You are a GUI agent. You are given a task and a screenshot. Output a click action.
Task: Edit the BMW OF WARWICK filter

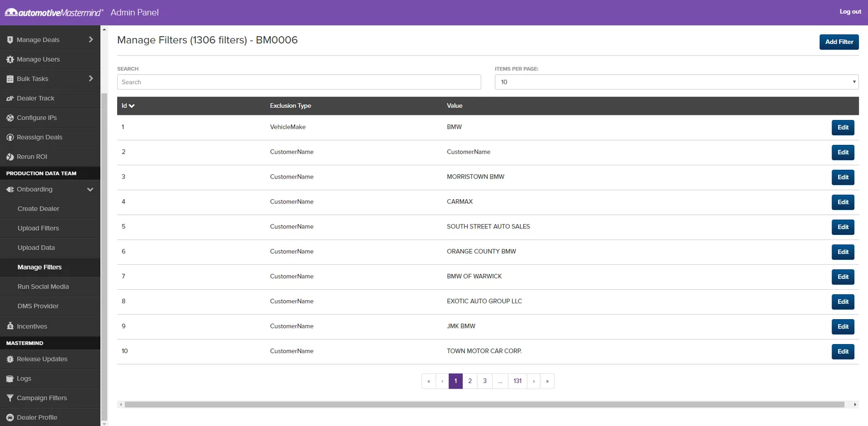[x=843, y=277]
